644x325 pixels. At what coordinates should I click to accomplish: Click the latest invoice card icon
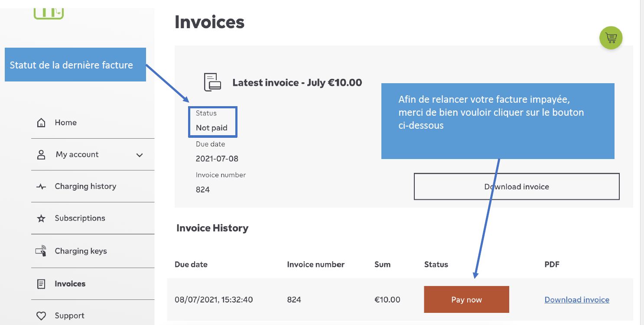(212, 82)
